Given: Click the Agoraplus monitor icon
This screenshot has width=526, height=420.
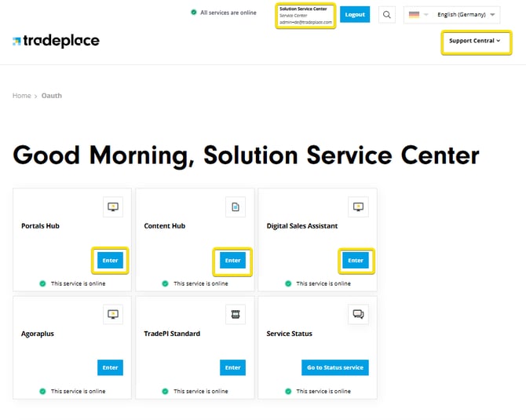Looking at the screenshot, I should pos(114,314).
